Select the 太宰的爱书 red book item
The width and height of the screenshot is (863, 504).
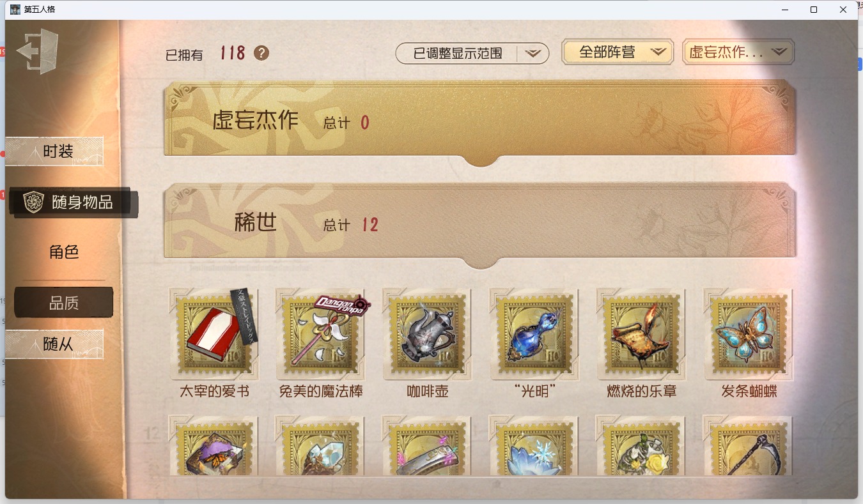[x=214, y=333]
